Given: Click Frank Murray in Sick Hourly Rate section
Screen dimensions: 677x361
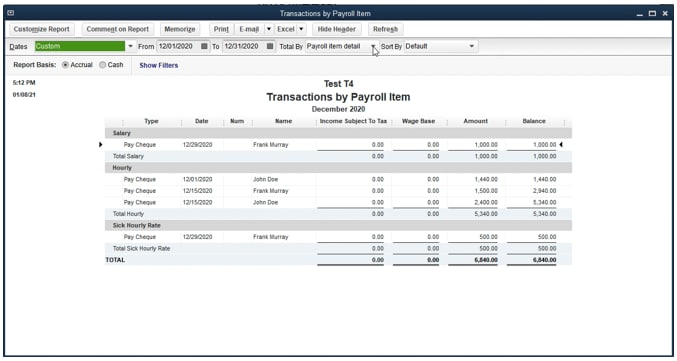Looking at the screenshot, I should click(x=271, y=237).
